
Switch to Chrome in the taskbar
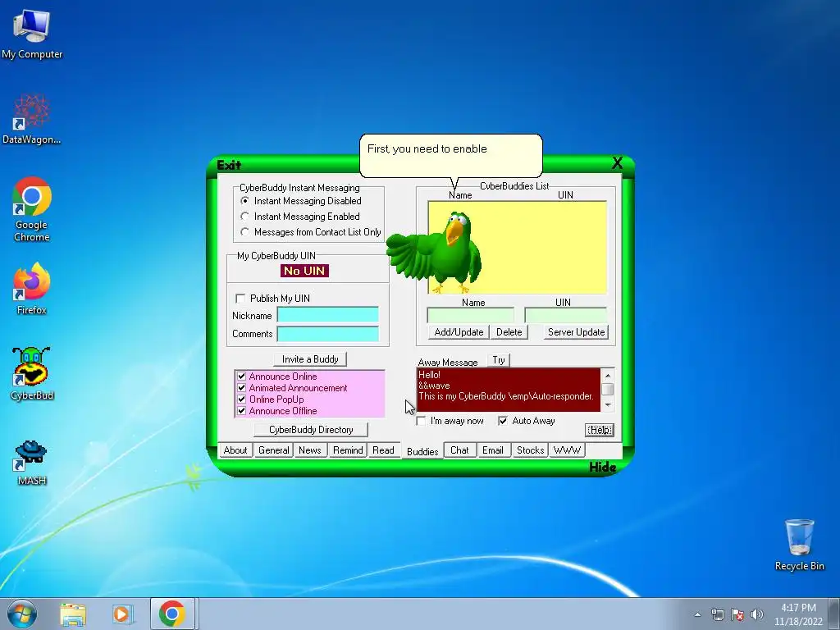(x=172, y=614)
